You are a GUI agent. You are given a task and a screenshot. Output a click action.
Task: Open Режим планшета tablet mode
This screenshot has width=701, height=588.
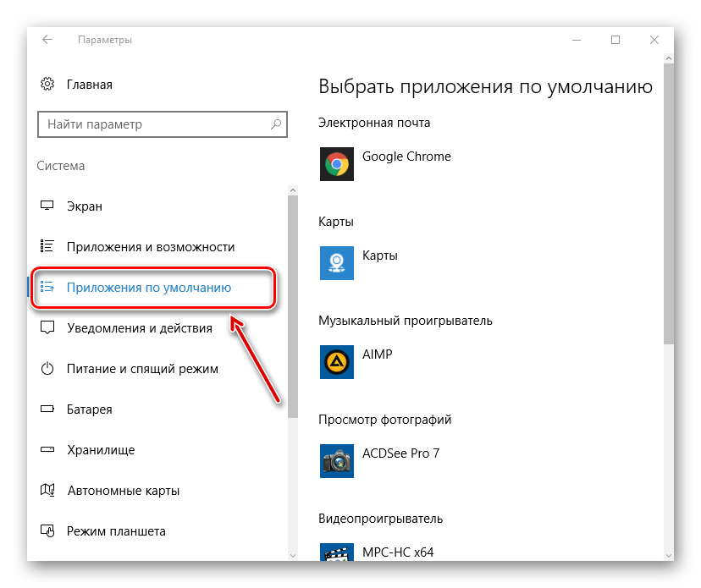click(x=116, y=531)
